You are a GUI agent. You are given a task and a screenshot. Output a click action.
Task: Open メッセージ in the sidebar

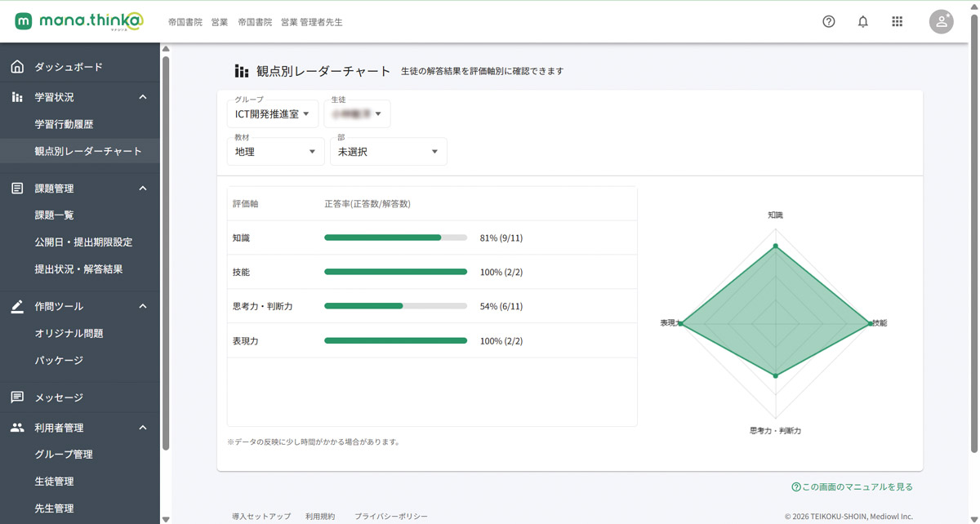[x=59, y=397]
